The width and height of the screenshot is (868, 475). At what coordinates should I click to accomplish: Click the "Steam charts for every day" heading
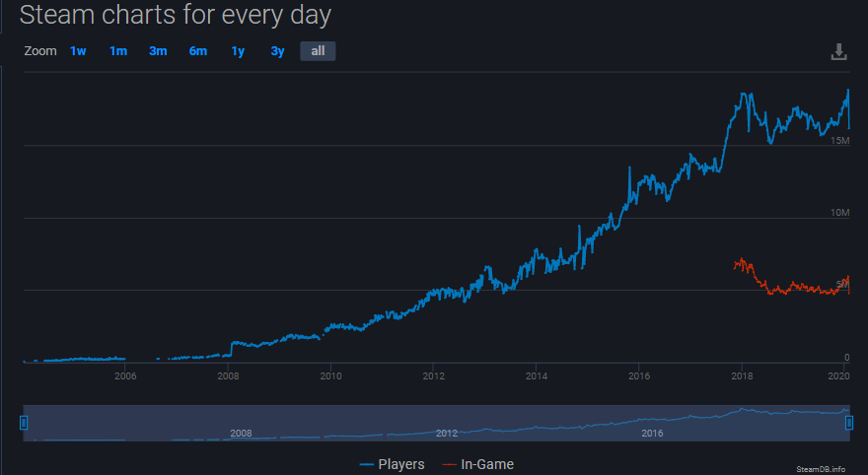175,15
